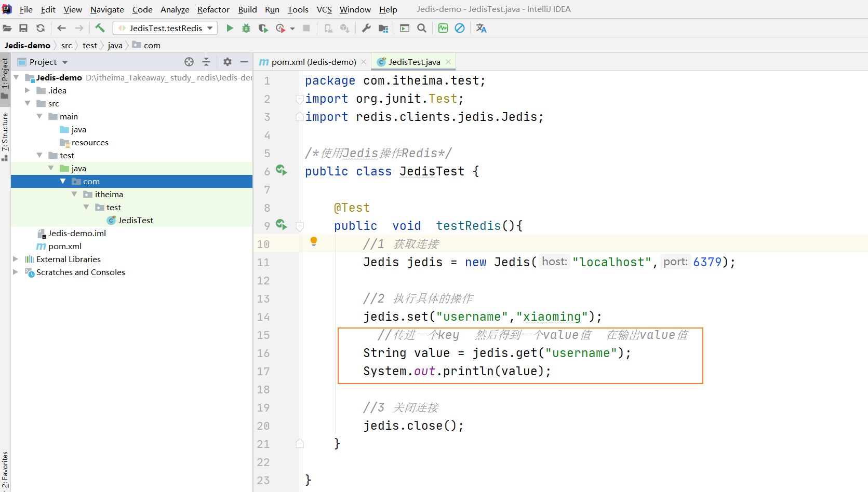Click the yellow lightbulb intention icon

(314, 241)
